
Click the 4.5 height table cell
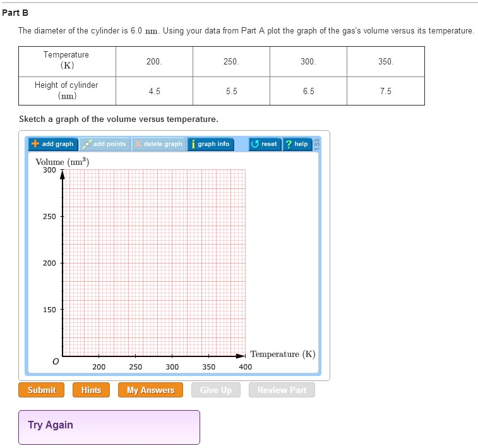(154, 91)
